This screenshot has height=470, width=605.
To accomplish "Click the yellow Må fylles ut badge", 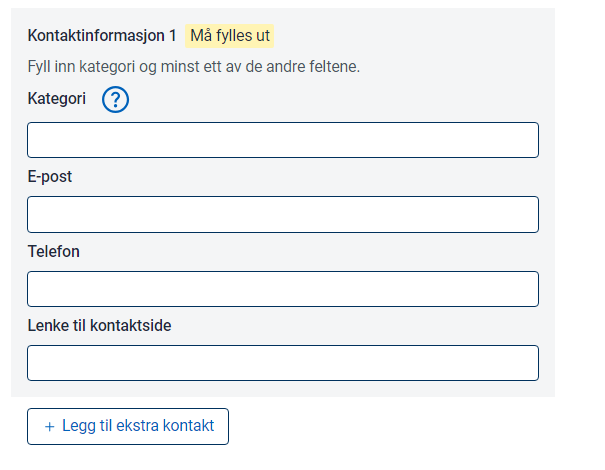I will tap(229, 36).
